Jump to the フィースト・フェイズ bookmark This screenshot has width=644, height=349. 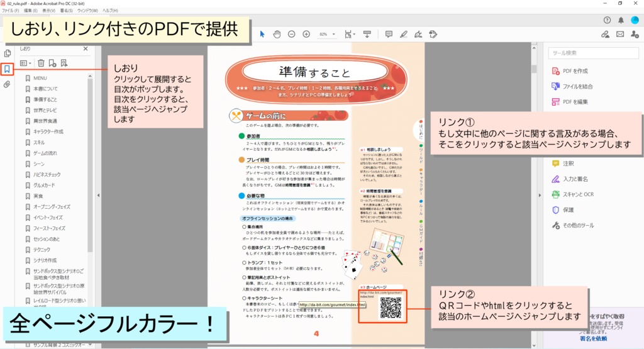click(49, 228)
